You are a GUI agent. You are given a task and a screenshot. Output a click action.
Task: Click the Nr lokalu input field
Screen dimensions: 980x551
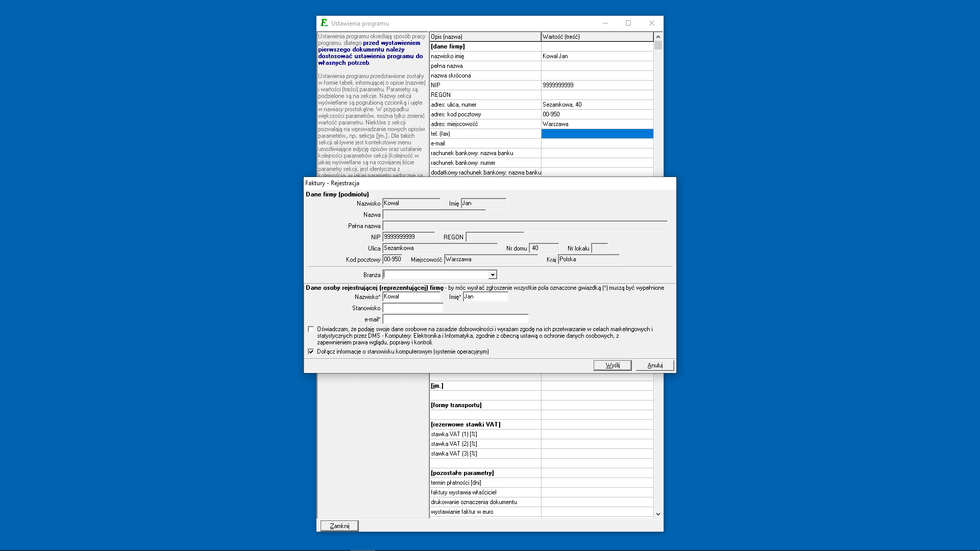click(x=599, y=248)
